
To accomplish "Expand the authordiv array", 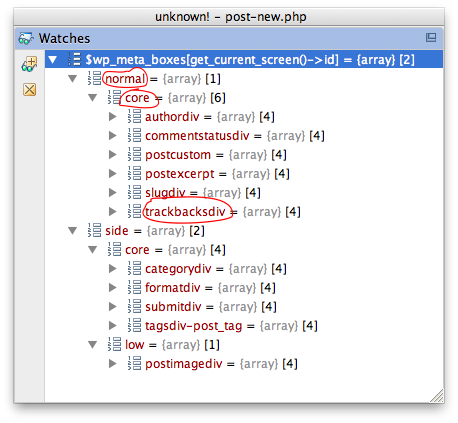I will click(113, 117).
